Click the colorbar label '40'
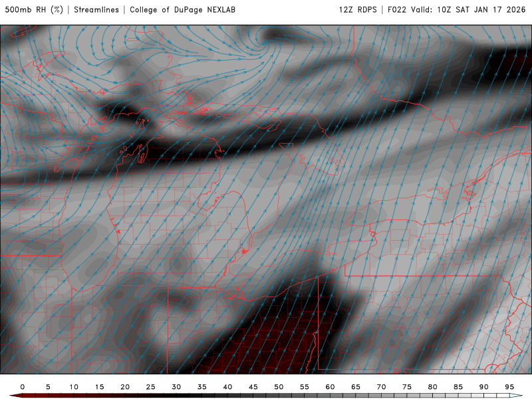 point(227,387)
